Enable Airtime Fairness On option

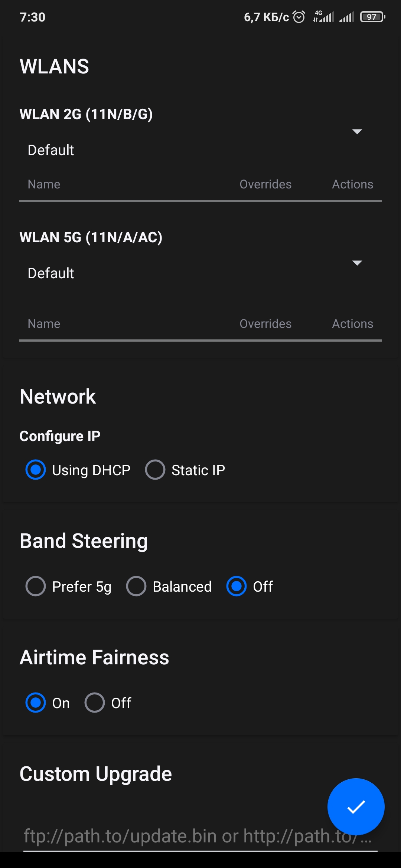[36, 703]
